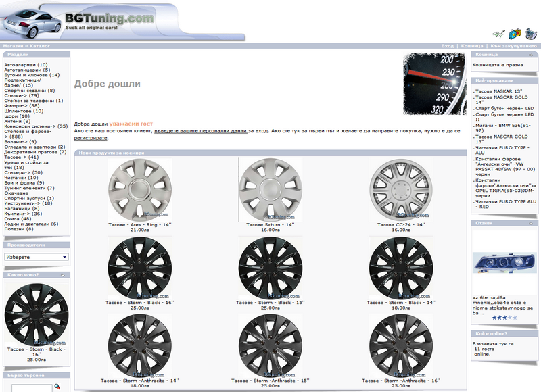This screenshot has width=541, height=392.
Task: Expand the Тасове-> category
Action: pos(22,157)
